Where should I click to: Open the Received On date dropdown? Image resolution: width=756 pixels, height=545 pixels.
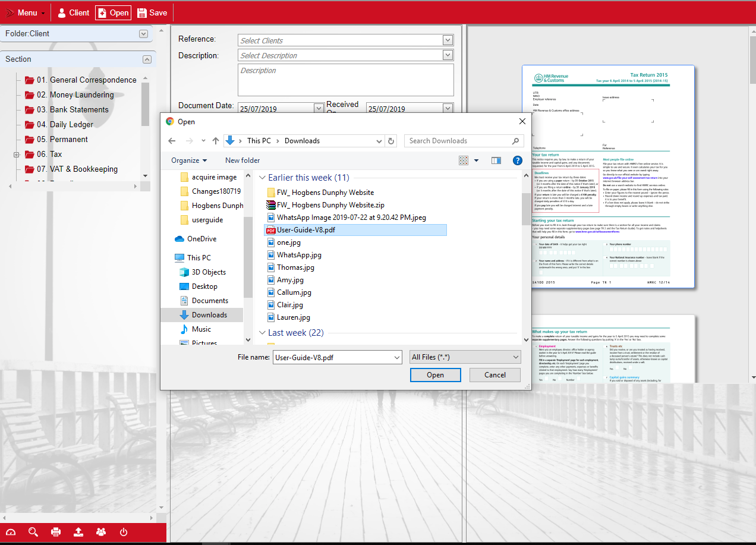tap(448, 109)
